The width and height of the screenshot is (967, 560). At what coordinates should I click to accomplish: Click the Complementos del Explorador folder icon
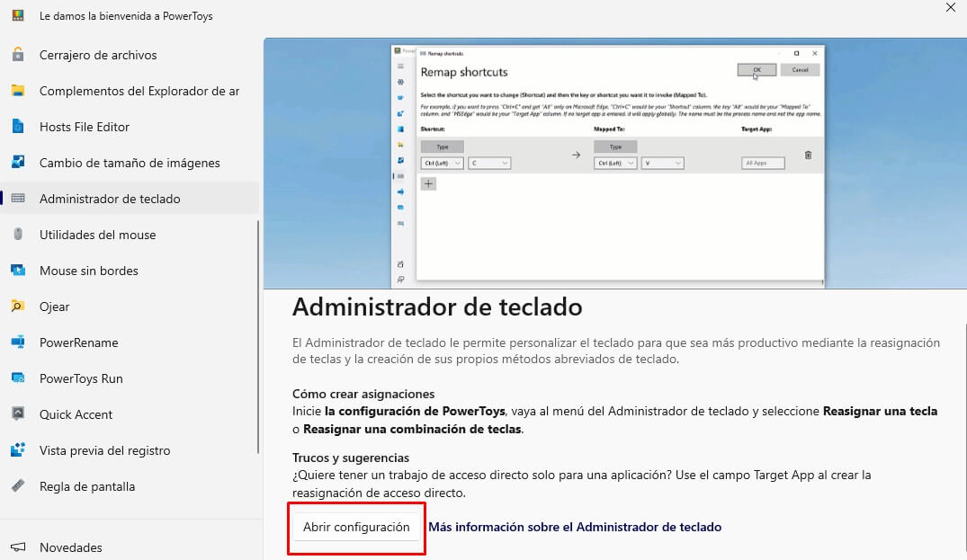pos(18,91)
